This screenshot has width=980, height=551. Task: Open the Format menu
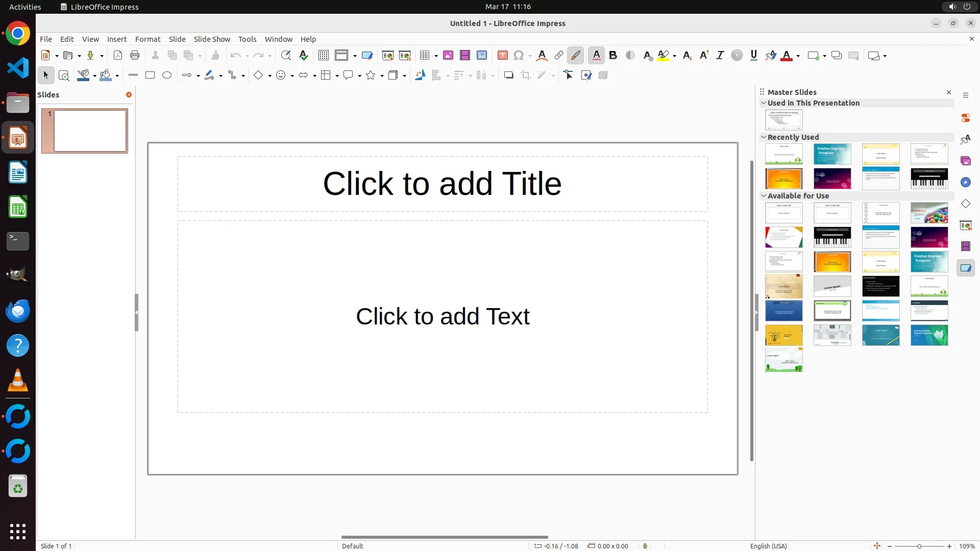(x=148, y=39)
